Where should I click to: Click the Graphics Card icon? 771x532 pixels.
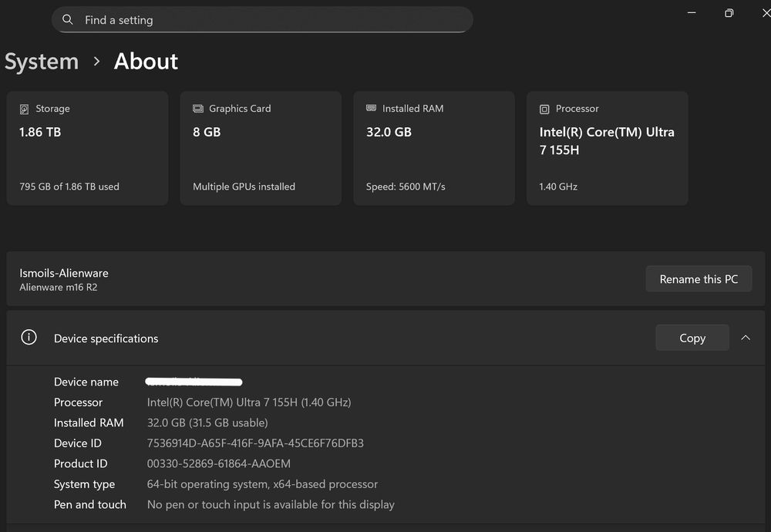198,109
